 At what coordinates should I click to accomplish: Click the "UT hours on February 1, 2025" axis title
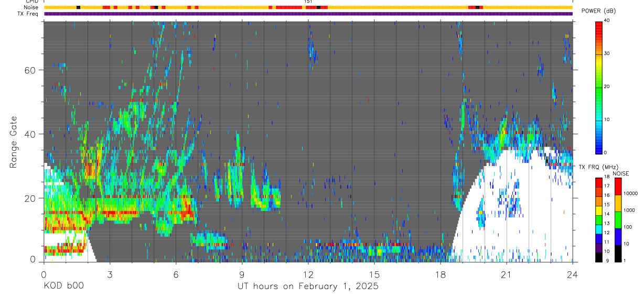(308, 287)
